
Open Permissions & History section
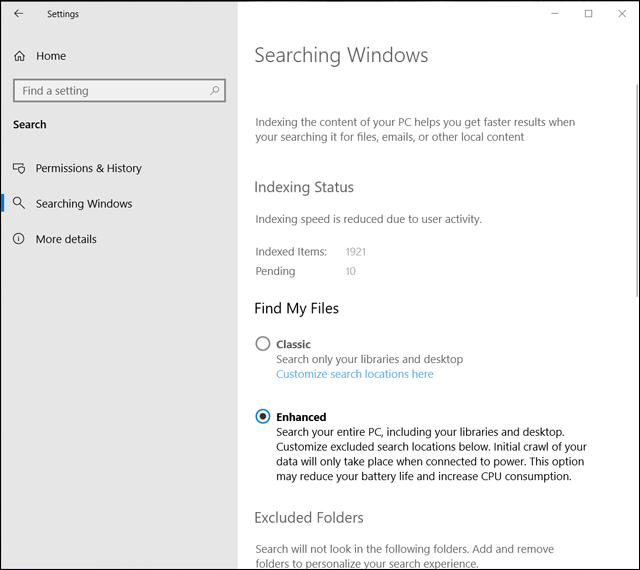[x=88, y=168]
